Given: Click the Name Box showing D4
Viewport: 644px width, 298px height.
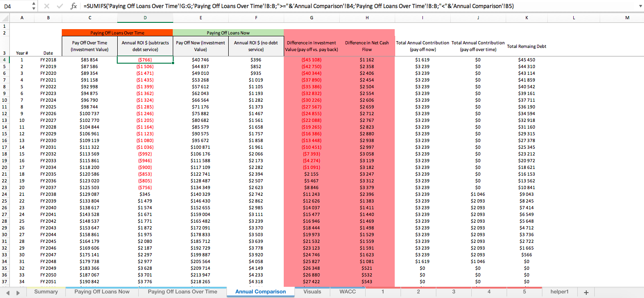Looking at the screenshot, I should pos(16,6).
